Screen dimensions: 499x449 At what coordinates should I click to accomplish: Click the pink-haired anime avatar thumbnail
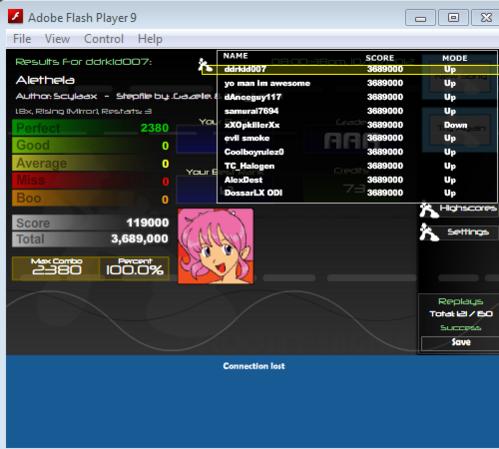point(216,246)
